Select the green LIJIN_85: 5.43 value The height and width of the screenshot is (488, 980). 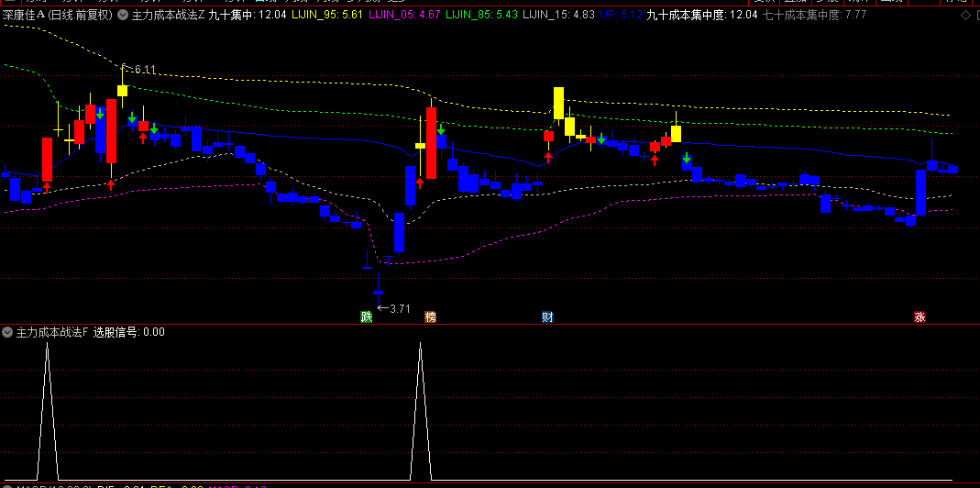482,15
